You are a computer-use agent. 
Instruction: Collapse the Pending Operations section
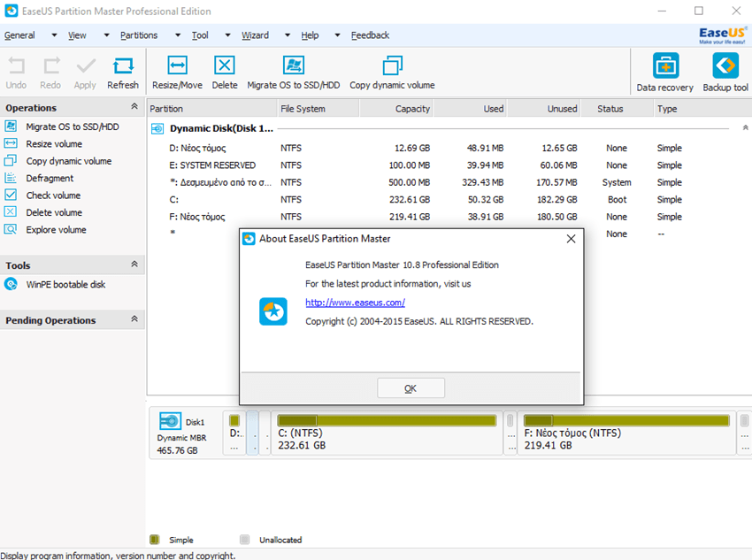click(x=134, y=319)
